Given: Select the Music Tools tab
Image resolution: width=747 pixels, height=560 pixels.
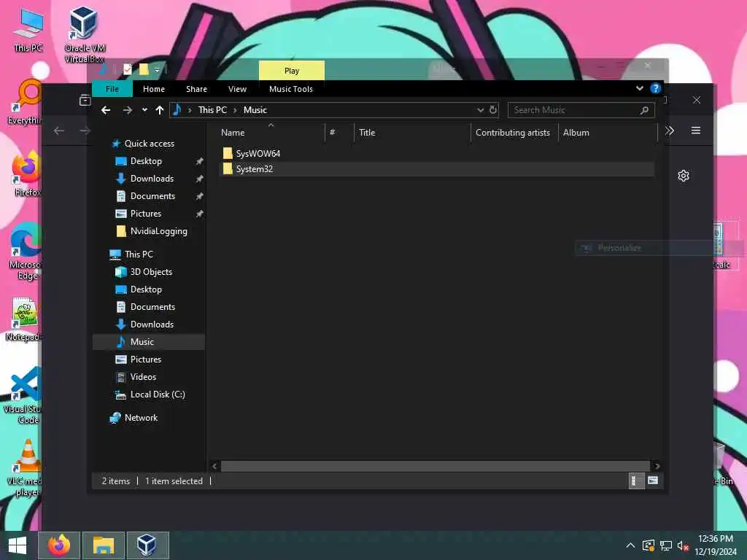Looking at the screenshot, I should 291,89.
